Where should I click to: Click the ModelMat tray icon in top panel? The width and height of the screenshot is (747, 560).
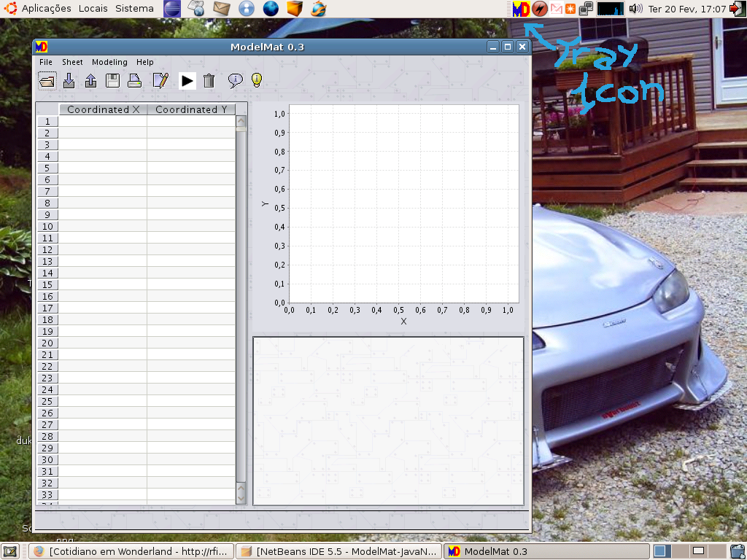(x=521, y=9)
